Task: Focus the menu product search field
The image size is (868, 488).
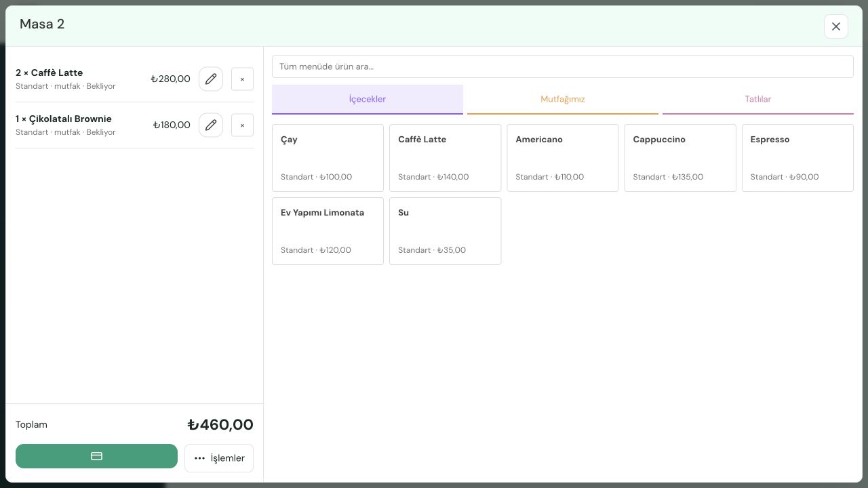Action: tap(563, 66)
